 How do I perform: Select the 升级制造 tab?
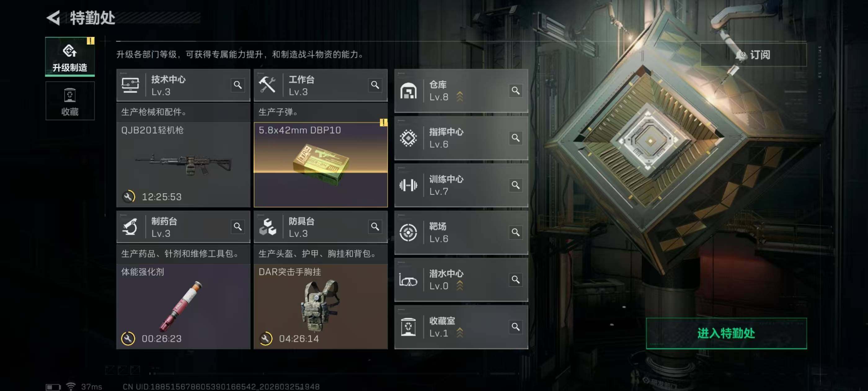pyautogui.click(x=70, y=57)
